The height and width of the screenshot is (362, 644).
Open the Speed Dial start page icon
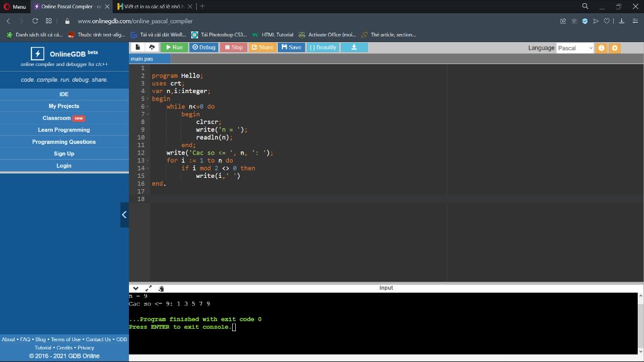pyautogui.click(x=49, y=21)
